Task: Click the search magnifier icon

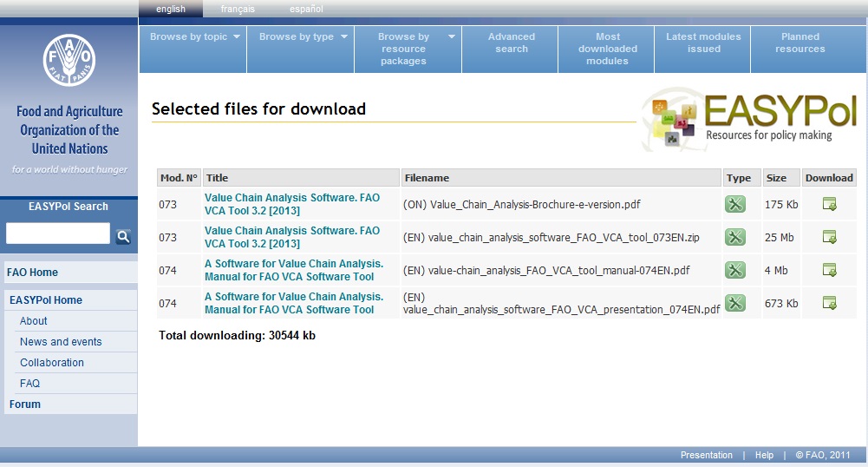Action: click(x=123, y=236)
